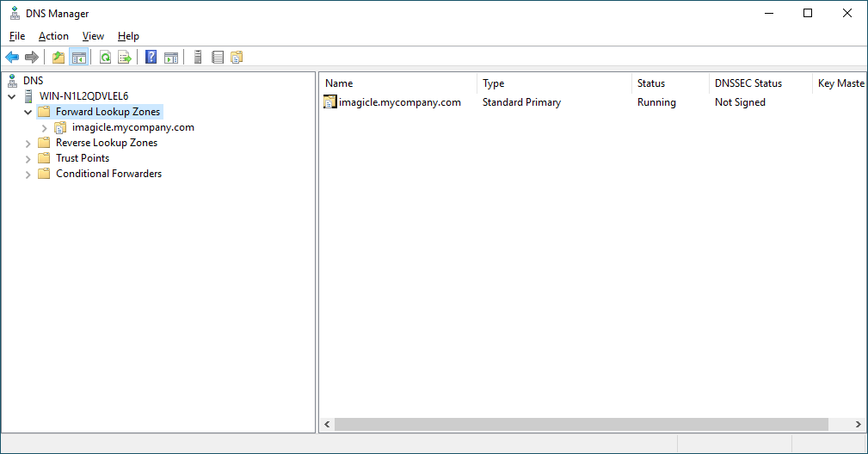Click the blue Help question mark icon
Viewport: 868px width, 454px height.
point(151,58)
